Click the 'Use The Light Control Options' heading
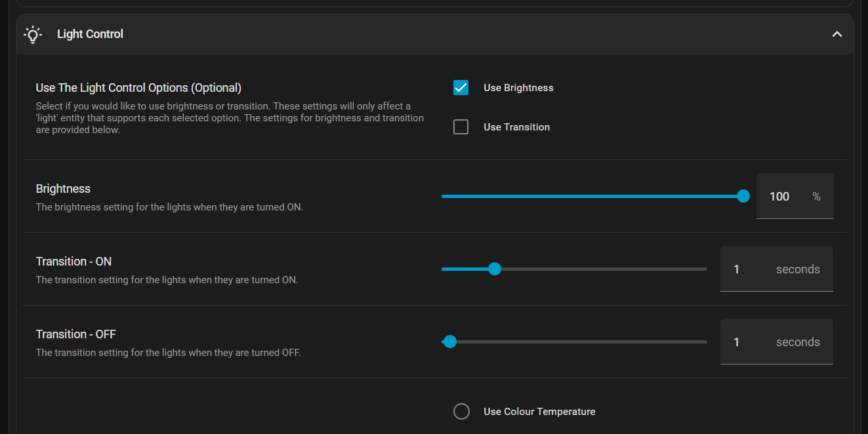868x434 pixels. 138,88
